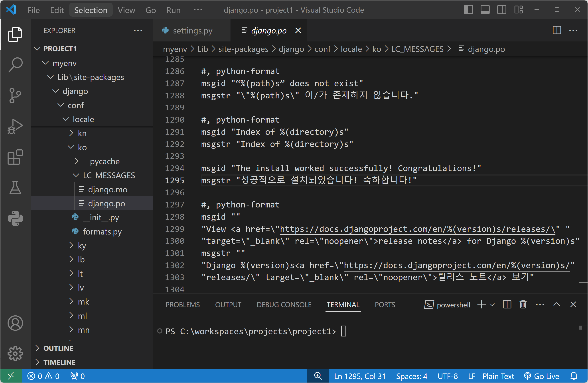The height and width of the screenshot is (383, 588).
Task: Open the Search view in activity bar
Action: tap(15, 65)
